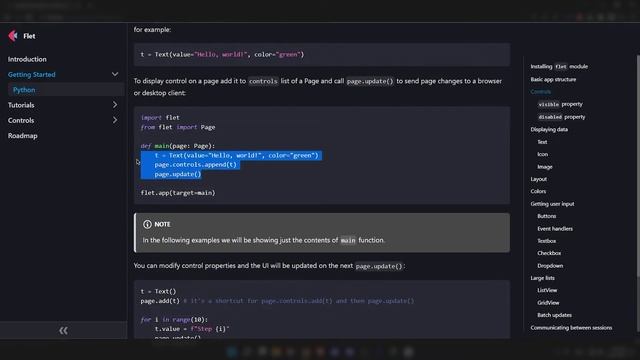Image resolution: width=640 pixels, height=360 pixels.
Task: Jump to Getting user input section
Action: tap(552, 204)
